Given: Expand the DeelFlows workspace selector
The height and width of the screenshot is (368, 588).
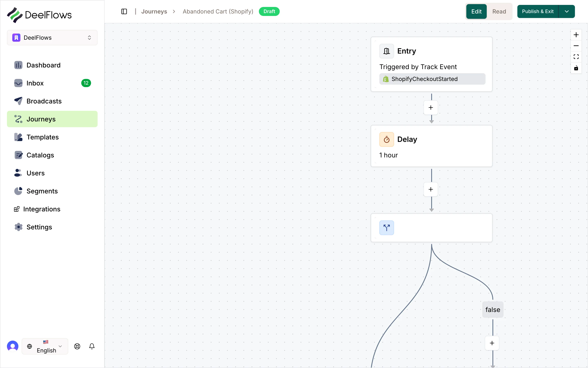Looking at the screenshot, I should coord(52,38).
